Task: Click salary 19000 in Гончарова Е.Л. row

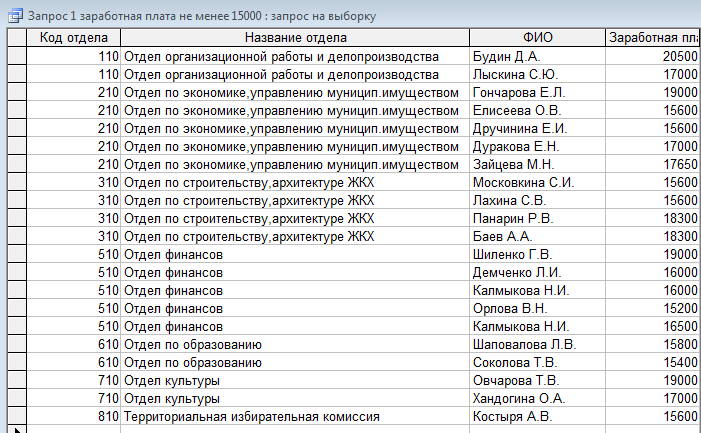Action: [653, 92]
